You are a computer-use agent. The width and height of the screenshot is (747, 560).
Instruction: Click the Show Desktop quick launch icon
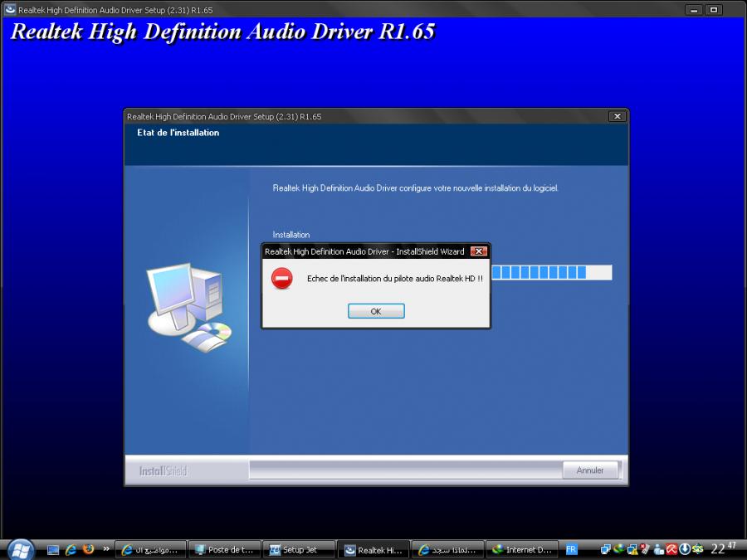click(x=54, y=549)
